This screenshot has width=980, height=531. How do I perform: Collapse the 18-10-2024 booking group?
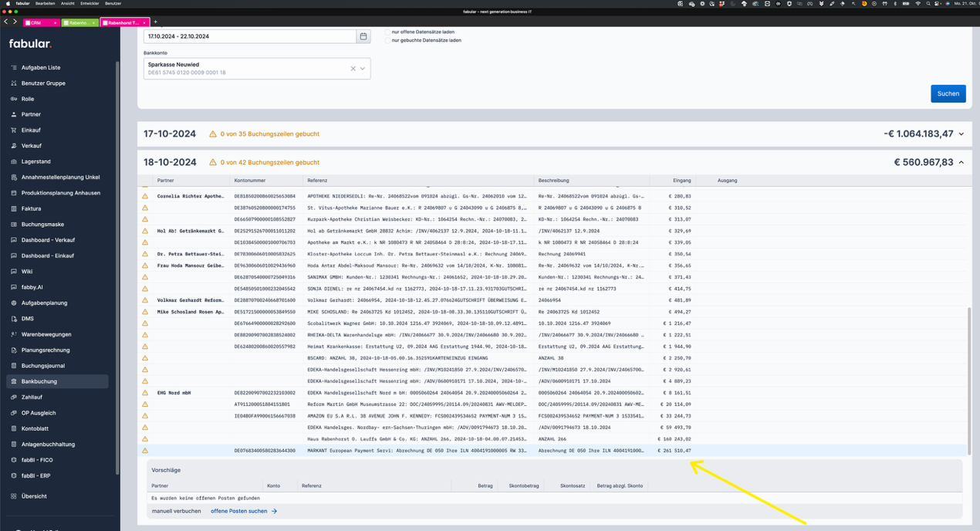coord(961,163)
